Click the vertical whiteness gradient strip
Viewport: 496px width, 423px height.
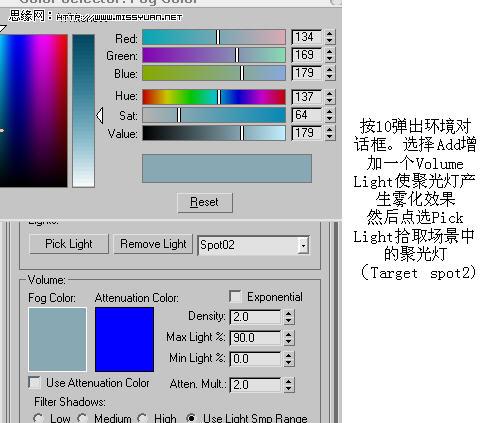coord(83,110)
